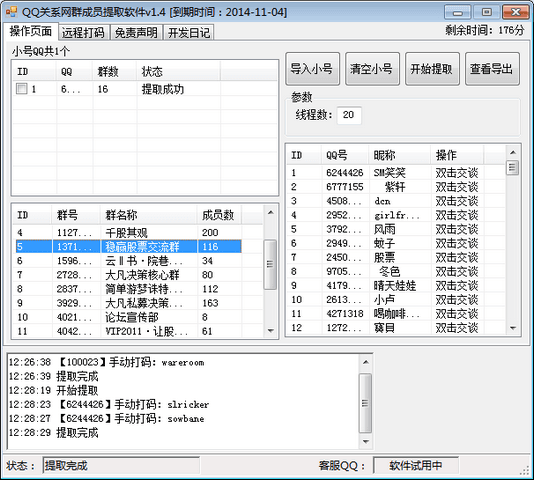Viewport: 534px width, 480px height.
Task: Click scroll-up arrow of the log box
Action: click(x=366, y=362)
